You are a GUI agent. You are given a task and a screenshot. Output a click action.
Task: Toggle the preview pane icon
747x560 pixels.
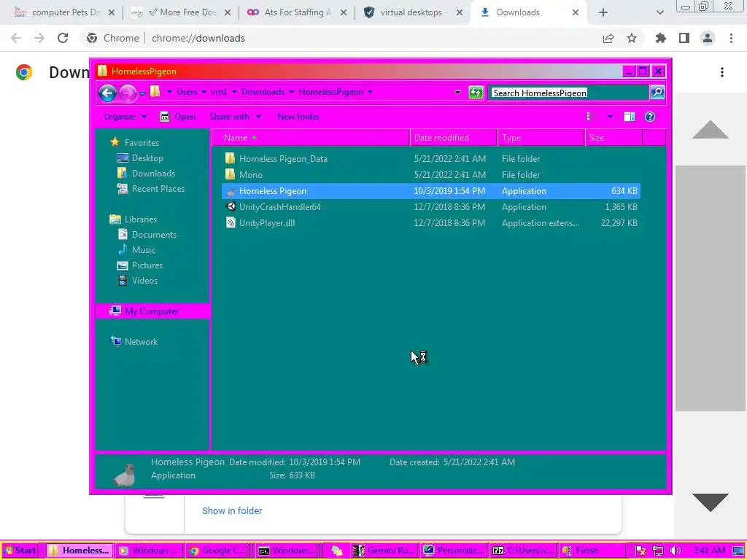click(x=630, y=117)
